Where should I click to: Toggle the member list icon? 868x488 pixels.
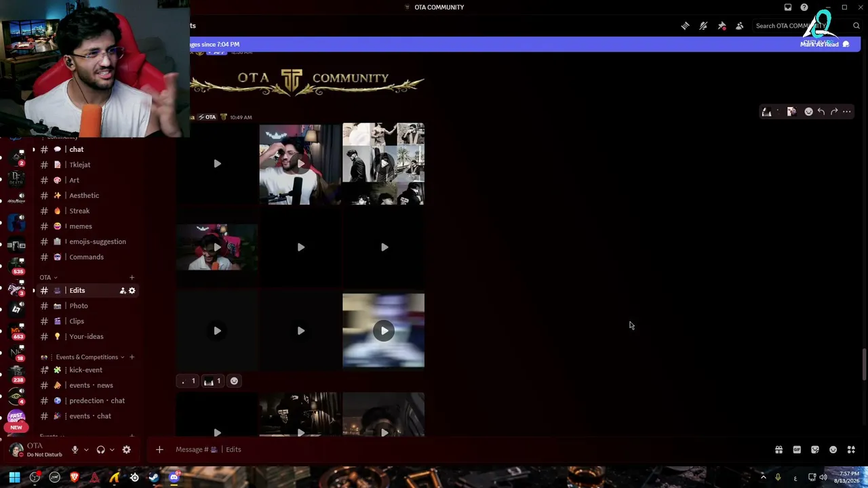pos(740,26)
